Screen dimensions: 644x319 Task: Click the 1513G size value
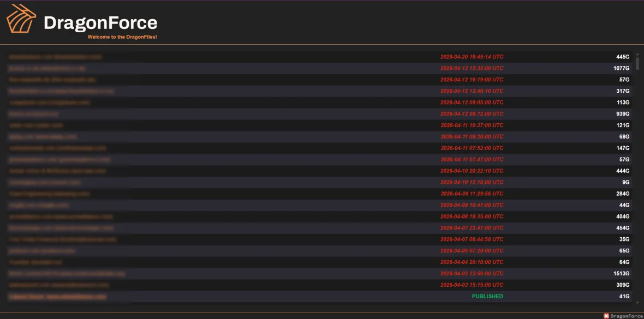[622, 273]
